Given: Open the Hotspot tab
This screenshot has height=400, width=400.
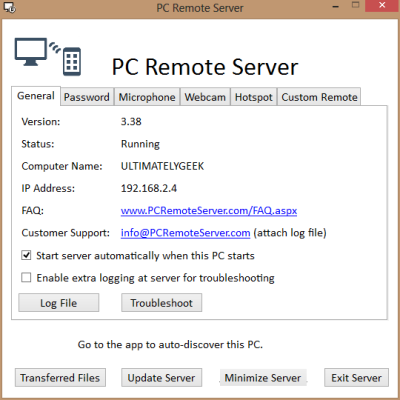Looking at the screenshot, I should click(x=254, y=97).
